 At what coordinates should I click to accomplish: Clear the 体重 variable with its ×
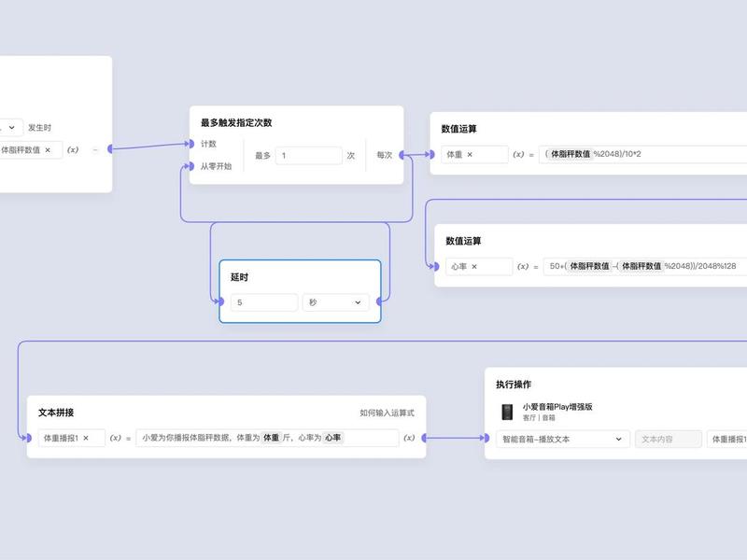pos(470,154)
